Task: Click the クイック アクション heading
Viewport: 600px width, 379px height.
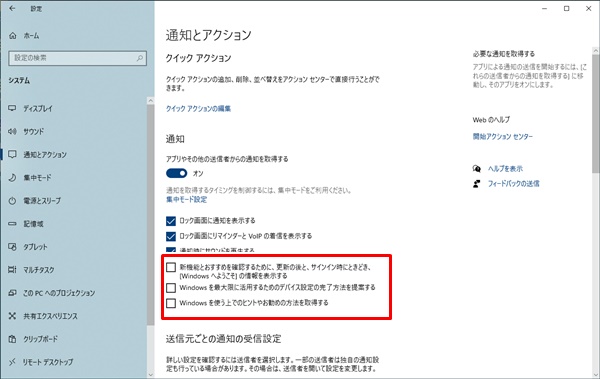Action: click(x=198, y=58)
